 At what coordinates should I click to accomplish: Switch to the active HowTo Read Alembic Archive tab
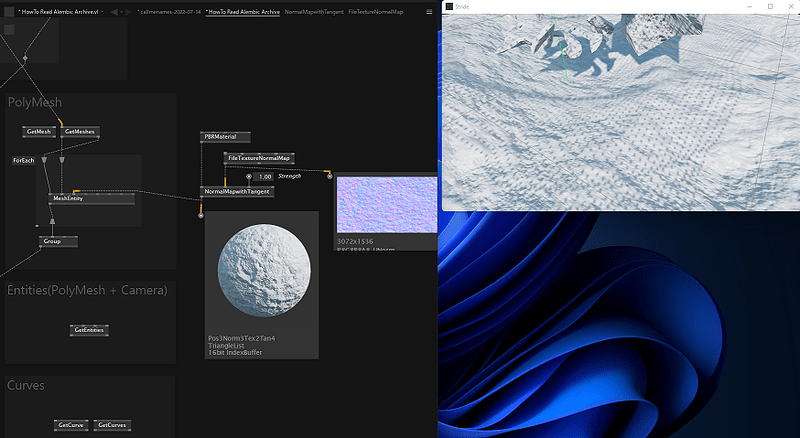click(242, 12)
